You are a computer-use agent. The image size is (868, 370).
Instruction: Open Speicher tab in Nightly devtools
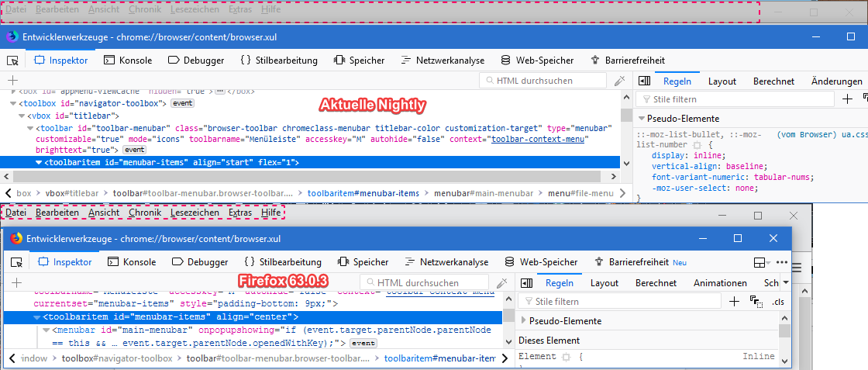coord(360,61)
